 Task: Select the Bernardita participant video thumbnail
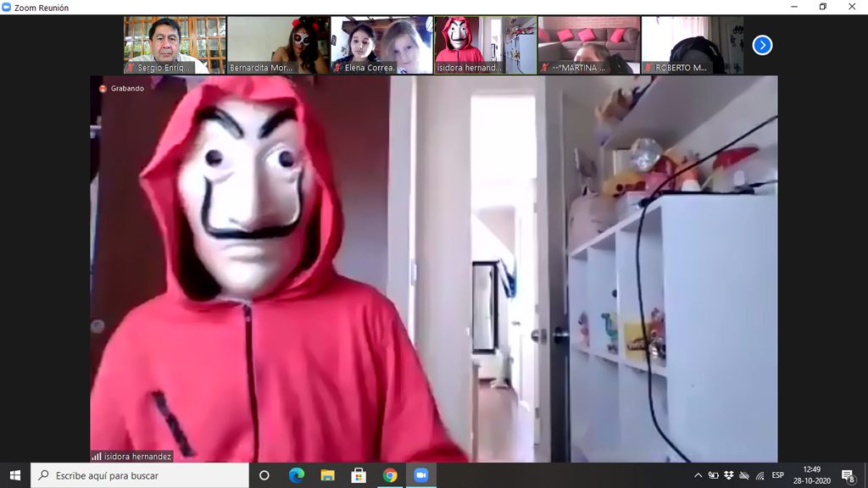tap(278, 45)
